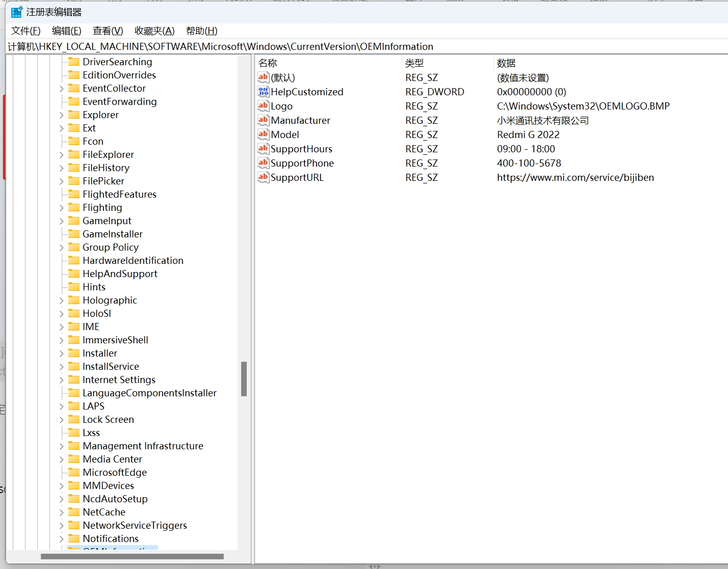Open the 查看 menu
Viewport: 728px width, 569px height.
(107, 31)
